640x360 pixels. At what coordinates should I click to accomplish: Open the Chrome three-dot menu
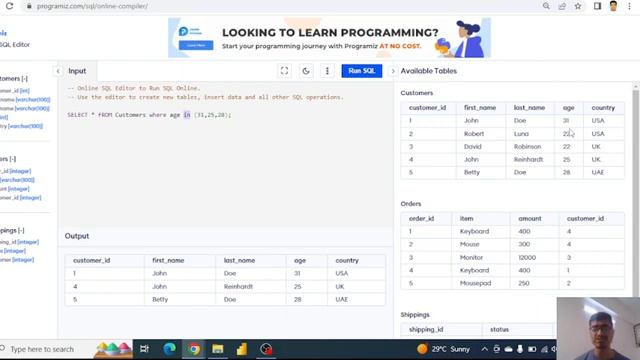(x=629, y=6)
